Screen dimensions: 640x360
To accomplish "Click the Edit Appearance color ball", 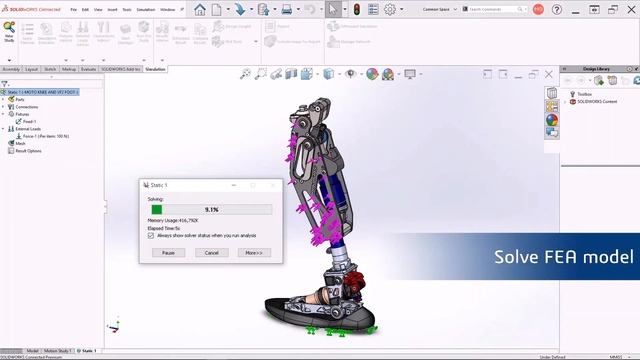I will (372, 74).
